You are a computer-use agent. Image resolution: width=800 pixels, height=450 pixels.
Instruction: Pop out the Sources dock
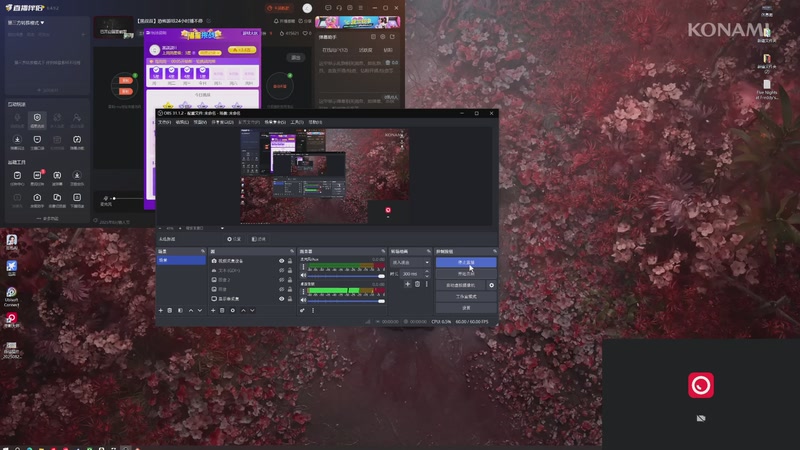coord(292,251)
